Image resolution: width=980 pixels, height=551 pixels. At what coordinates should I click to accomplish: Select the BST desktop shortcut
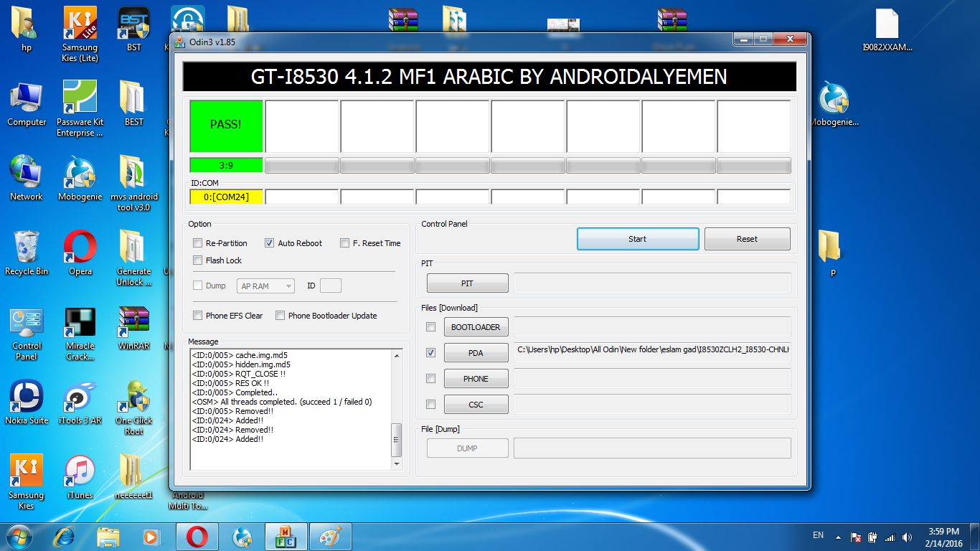[x=133, y=29]
